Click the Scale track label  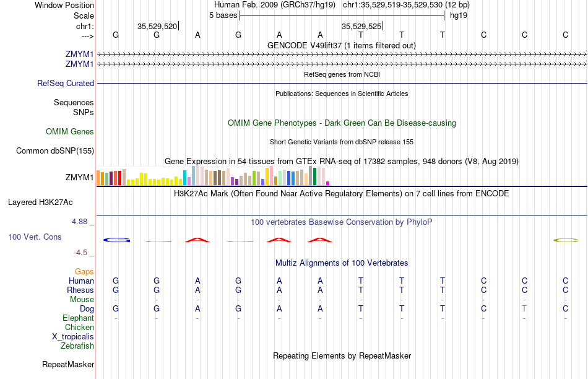[84, 15]
